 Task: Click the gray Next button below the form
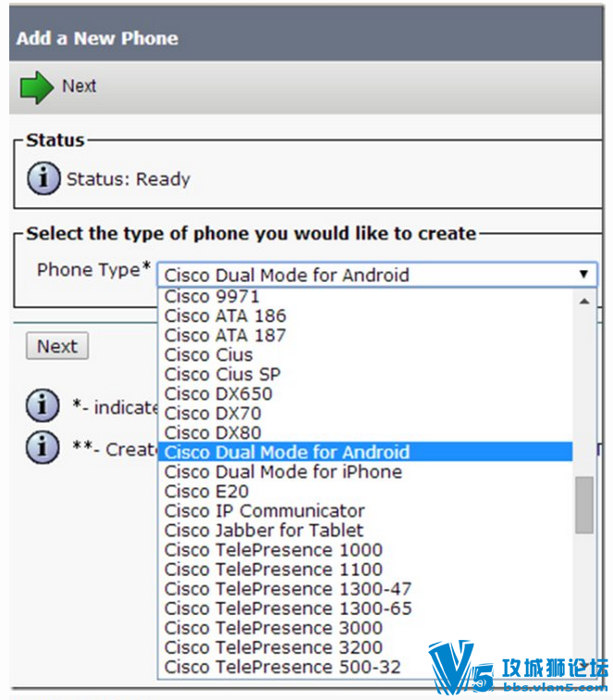(x=57, y=346)
